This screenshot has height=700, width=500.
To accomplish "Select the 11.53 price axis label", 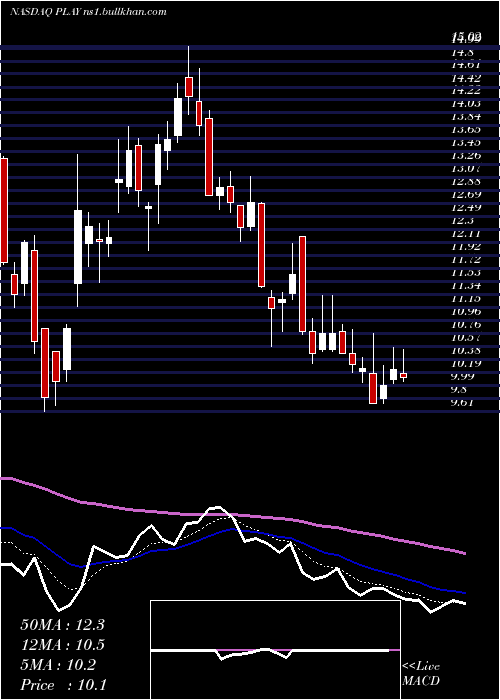I will click(466, 272).
